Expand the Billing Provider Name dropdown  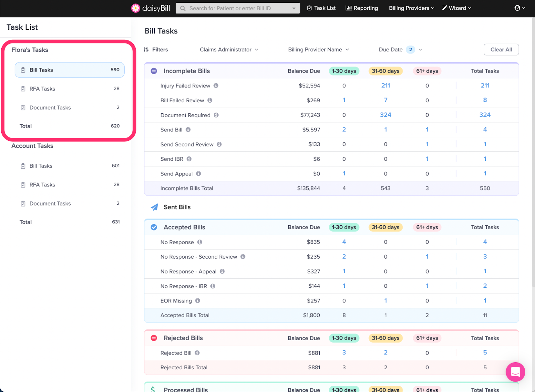pos(318,50)
